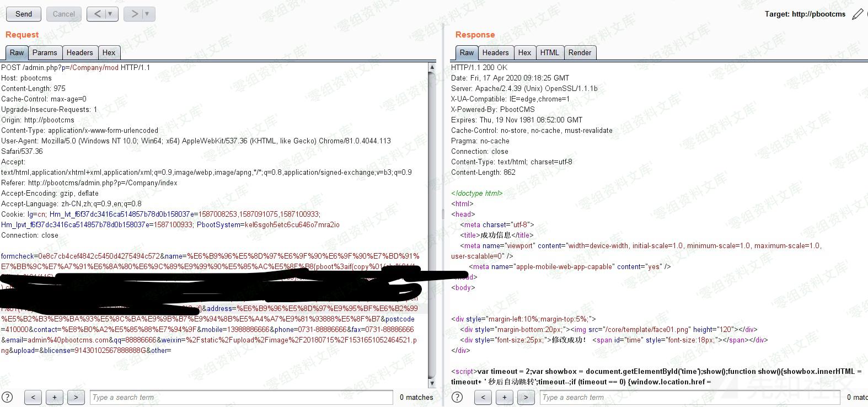868x407 pixels.
Task: Switch to the request Params tab
Action: click(45, 52)
